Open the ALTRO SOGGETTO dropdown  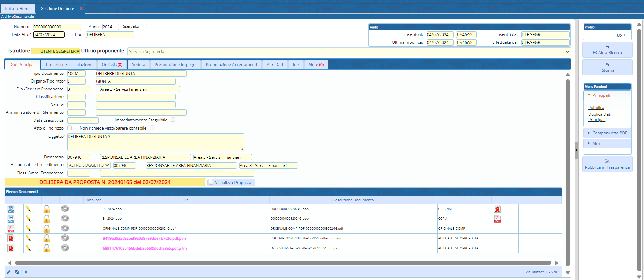89,165
